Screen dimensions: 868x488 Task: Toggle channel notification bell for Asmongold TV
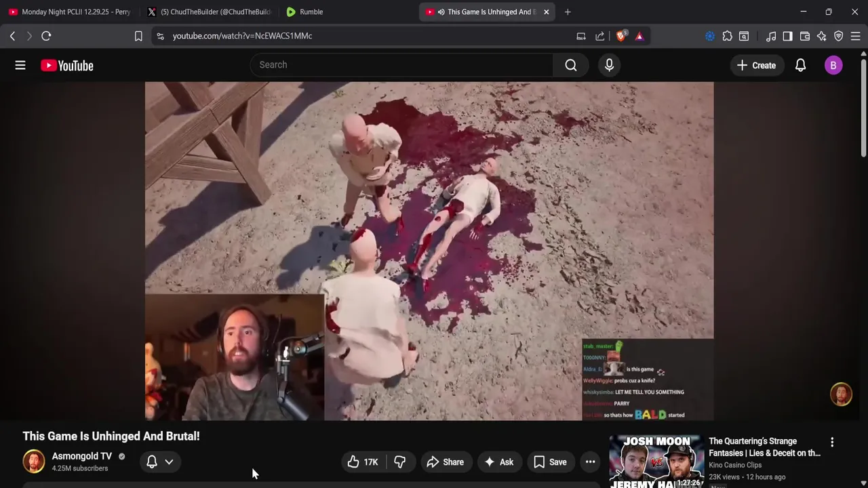(x=152, y=462)
